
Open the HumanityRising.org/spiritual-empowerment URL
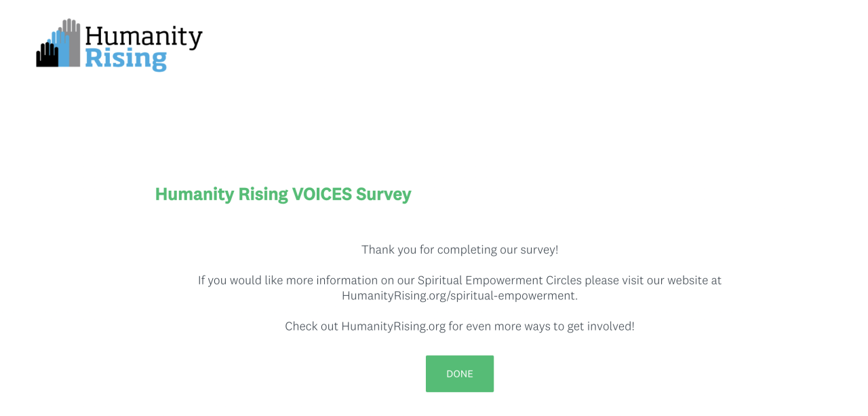[x=459, y=296]
